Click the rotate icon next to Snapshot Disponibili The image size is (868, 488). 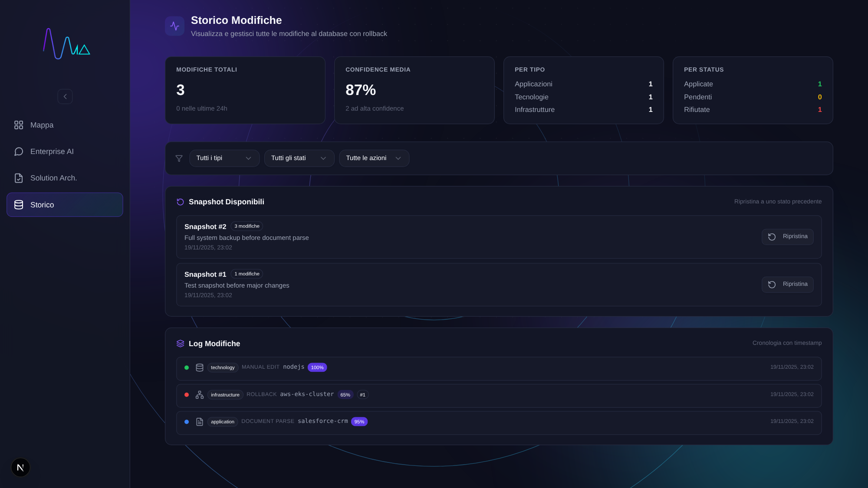coord(181,202)
